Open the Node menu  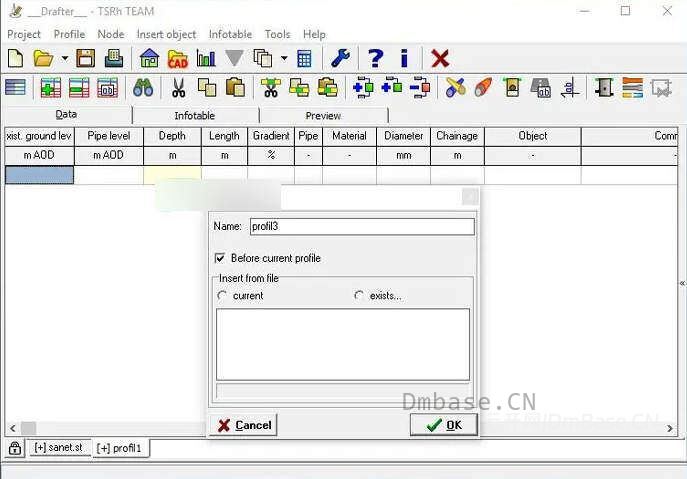point(110,34)
